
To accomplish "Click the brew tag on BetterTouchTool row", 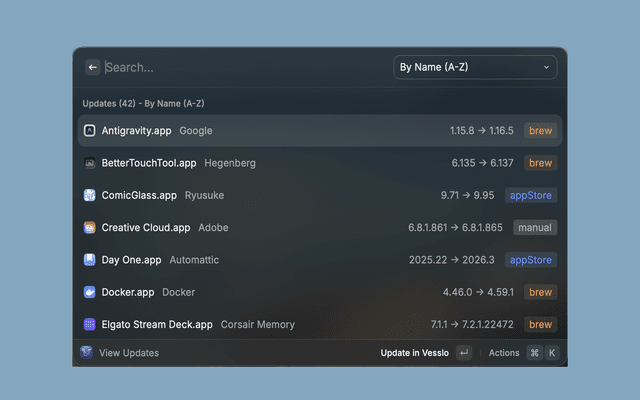I will coord(540,163).
